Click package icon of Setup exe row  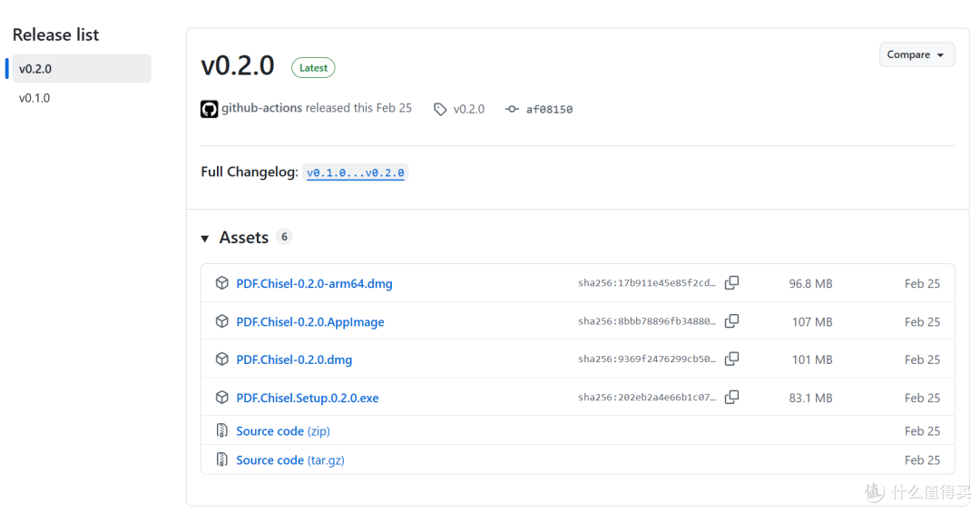pos(222,398)
